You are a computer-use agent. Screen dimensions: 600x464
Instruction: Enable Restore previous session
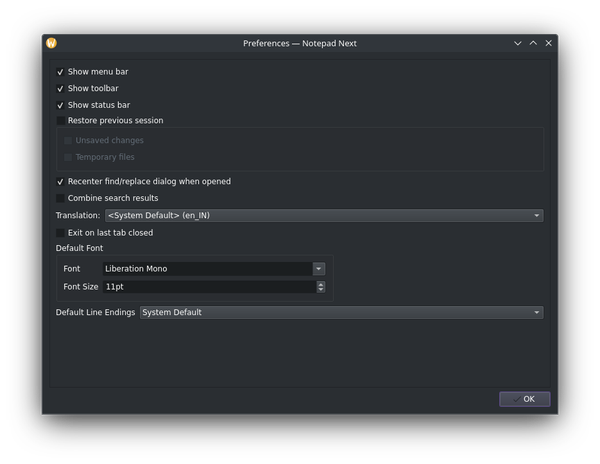tap(61, 121)
